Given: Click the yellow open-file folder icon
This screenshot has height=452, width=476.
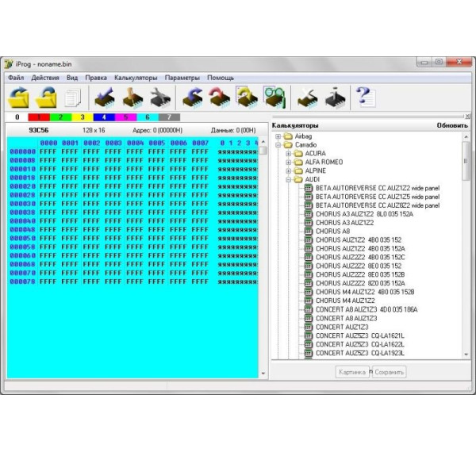Looking at the screenshot, I should pos(18,98).
